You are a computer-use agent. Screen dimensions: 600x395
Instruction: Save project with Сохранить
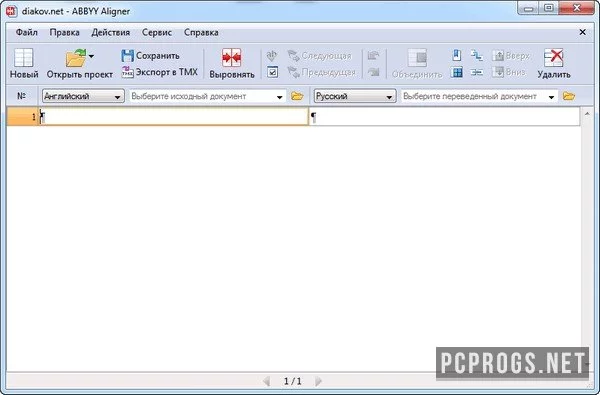tap(150, 55)
